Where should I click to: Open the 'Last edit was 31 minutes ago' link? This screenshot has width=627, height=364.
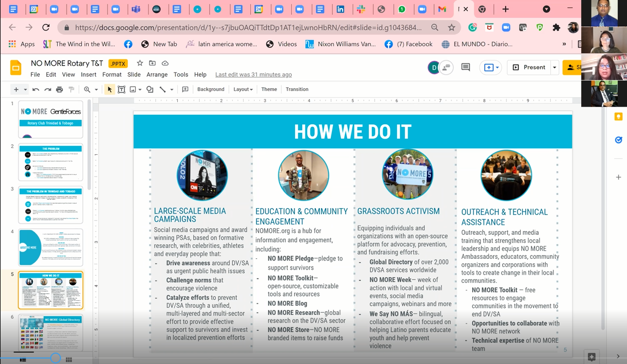point(253,75)
